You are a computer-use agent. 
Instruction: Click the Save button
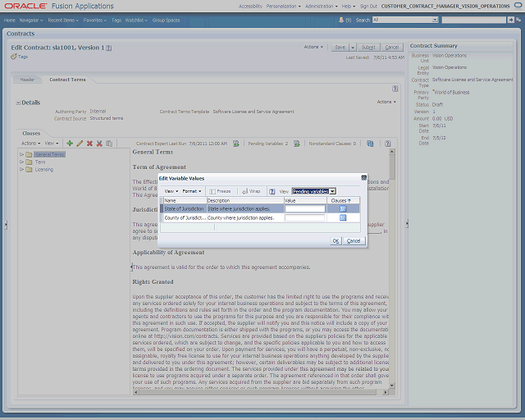[340, 48]
